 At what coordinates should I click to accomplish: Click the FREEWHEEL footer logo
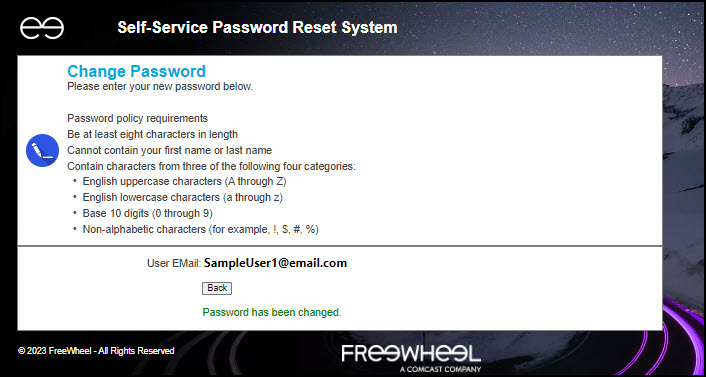411,354
